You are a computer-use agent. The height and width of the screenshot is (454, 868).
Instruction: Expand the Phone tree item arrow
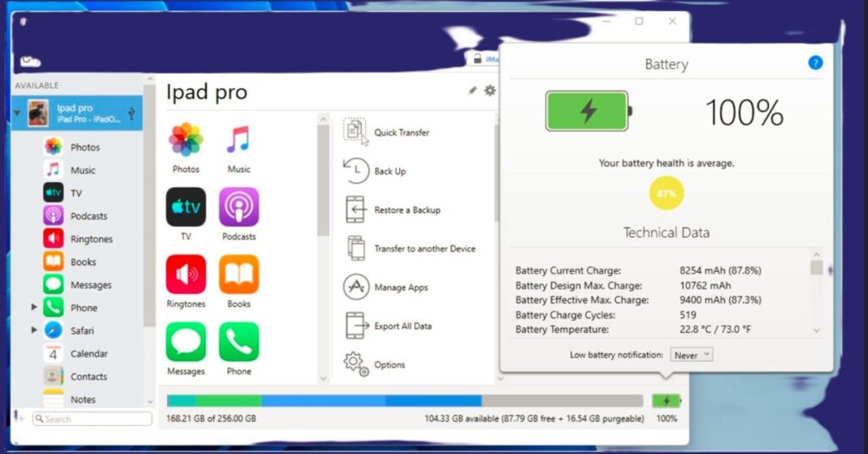[34, 307]
